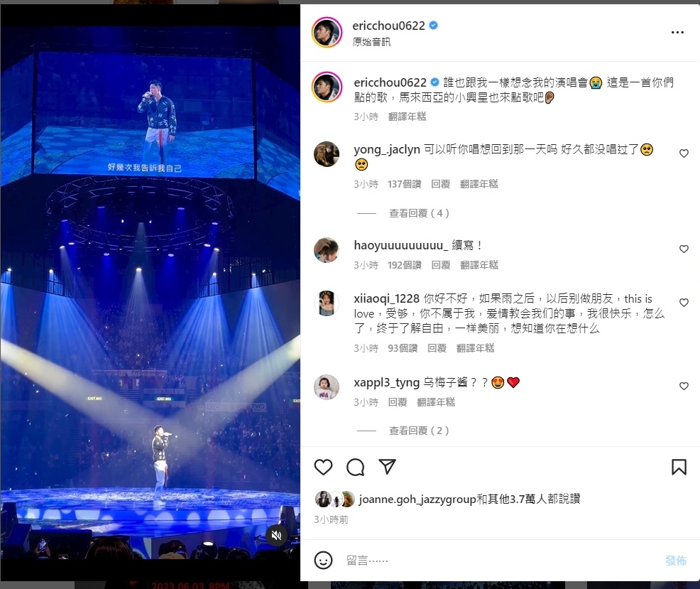The height and width of the screenshot is (589, 700).
Task: Reply to haoyuuuuuuuuu_'s comment via 回覆
Action: [x=441, y=265]
